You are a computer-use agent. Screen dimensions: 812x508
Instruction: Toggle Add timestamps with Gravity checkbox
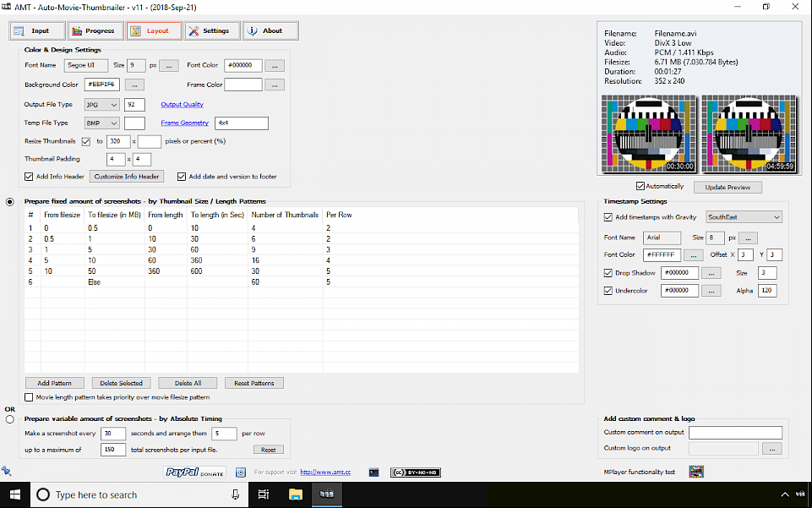(608, 217)
